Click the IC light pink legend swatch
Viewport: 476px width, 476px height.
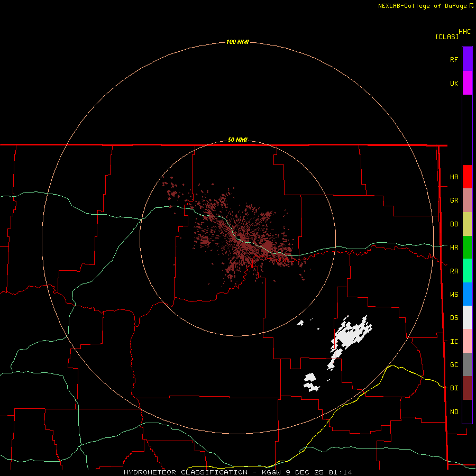[467, 341]
